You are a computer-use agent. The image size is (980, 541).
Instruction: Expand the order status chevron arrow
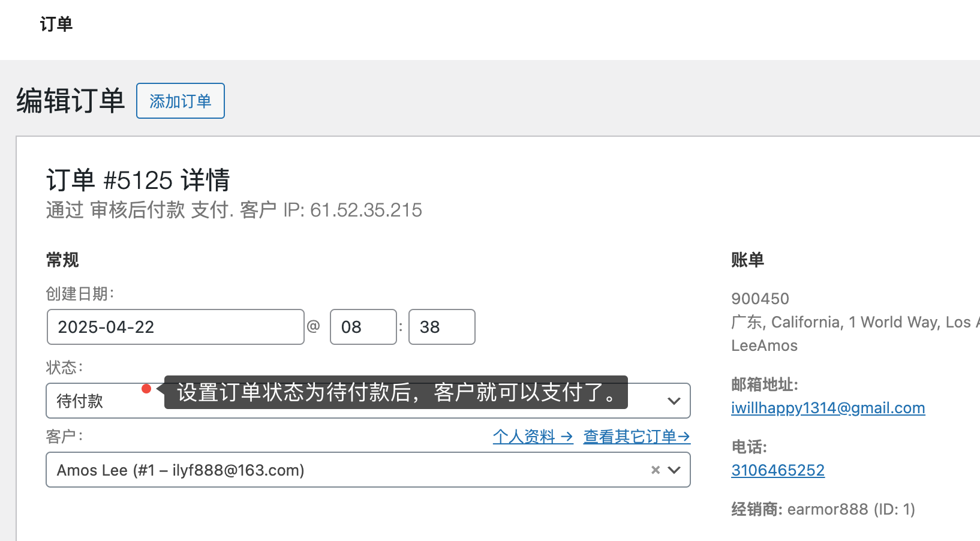point(674,401)
